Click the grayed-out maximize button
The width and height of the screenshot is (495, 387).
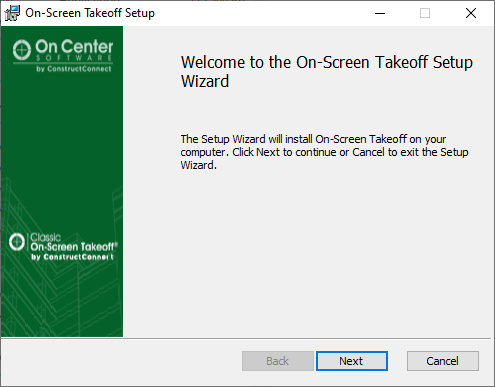click(x=425, y=13)
